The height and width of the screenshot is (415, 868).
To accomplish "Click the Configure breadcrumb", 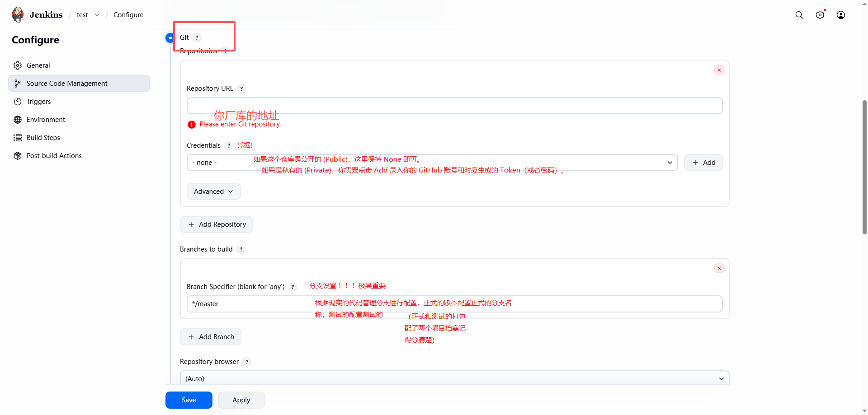I will pyautogui.click(x=128, y=15).
